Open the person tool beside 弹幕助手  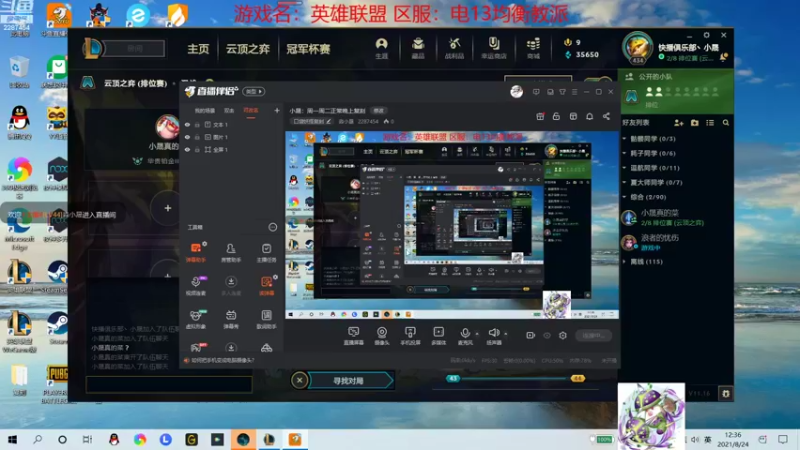click(x=231, y=252)
